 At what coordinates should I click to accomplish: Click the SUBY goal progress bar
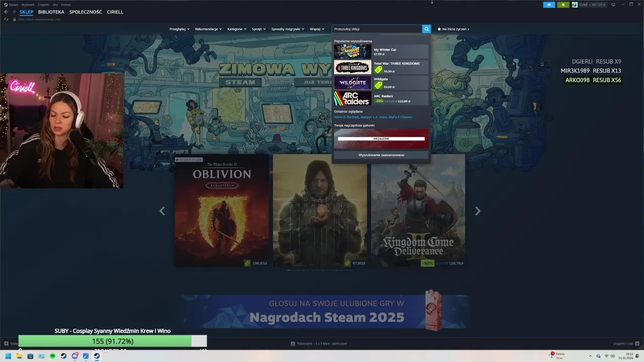(x=113, y=341)
